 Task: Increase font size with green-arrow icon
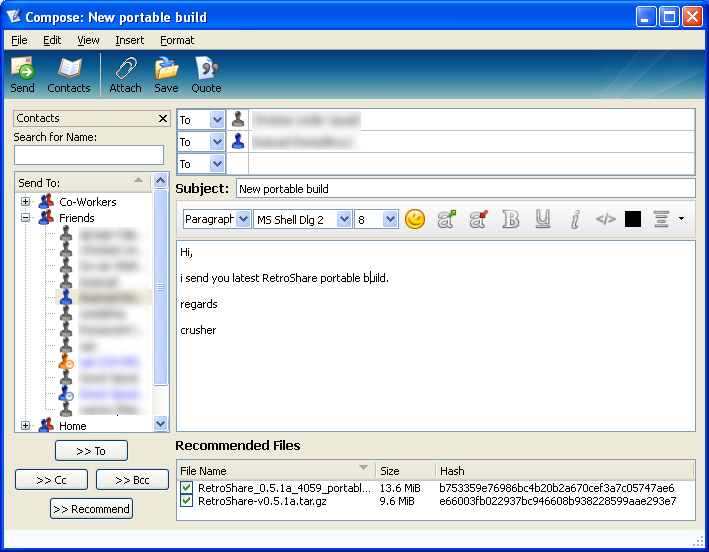pos(447,220)
